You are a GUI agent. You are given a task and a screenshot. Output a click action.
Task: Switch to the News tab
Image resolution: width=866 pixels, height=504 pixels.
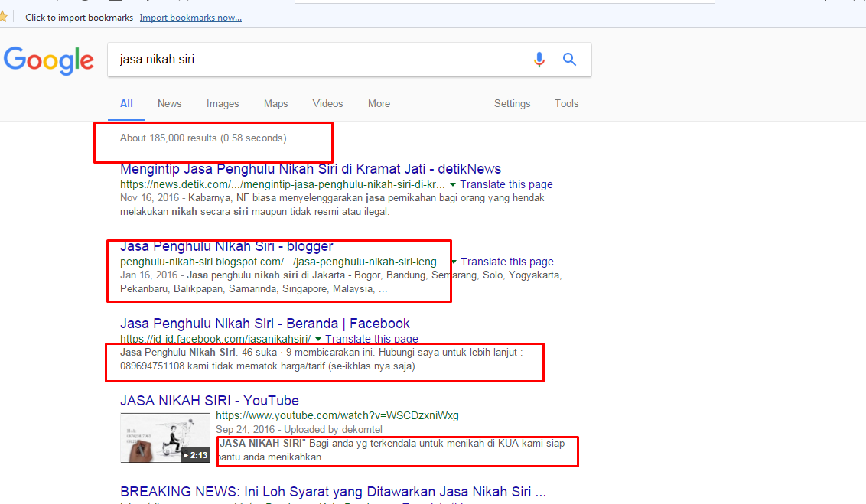click(169, 104)
